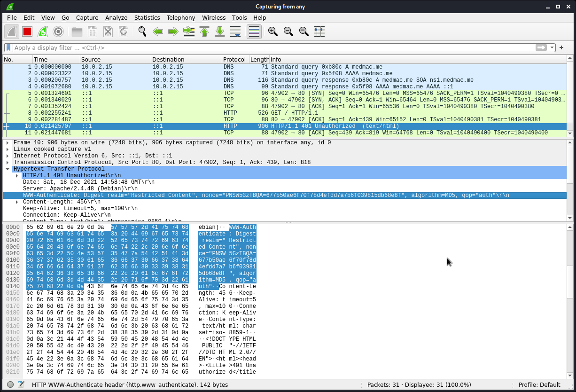Open capture file properties icon in the status bar
The image size is (576, 392).
point(21,384)
